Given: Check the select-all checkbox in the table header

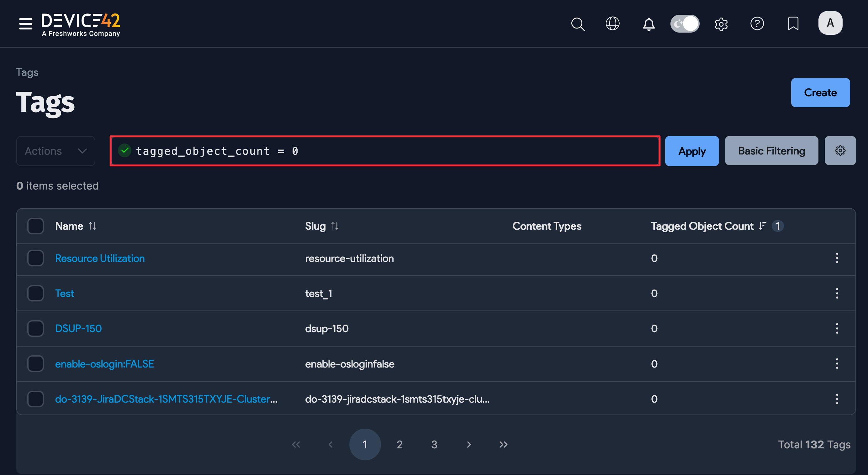Looking at the screenshot, I should coord(35,226).
